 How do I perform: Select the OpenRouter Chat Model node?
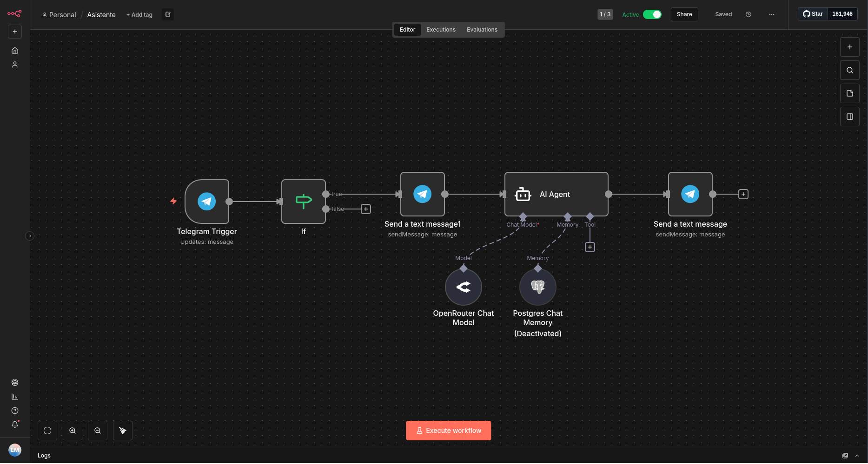tap(464, 287)
